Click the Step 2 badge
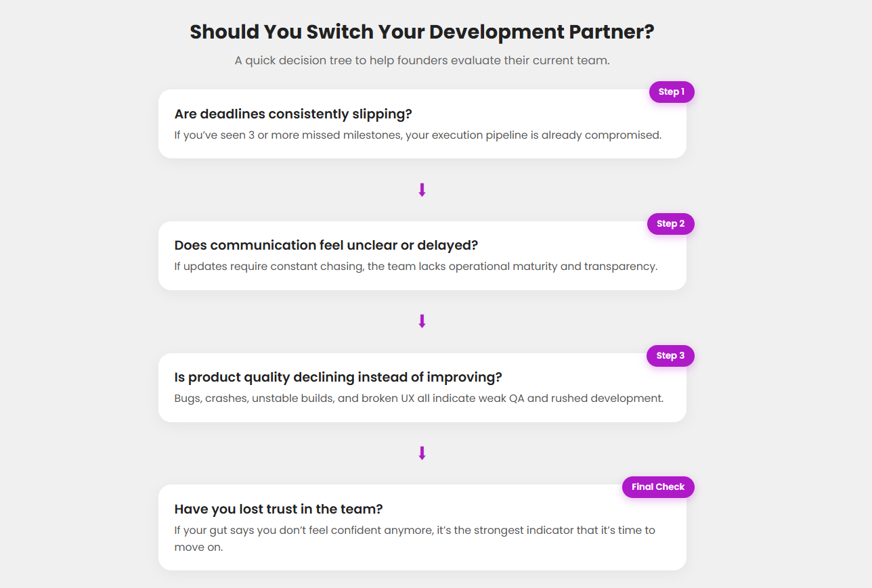Viewport: 872px width, 588px height. [x=670, y=224]
